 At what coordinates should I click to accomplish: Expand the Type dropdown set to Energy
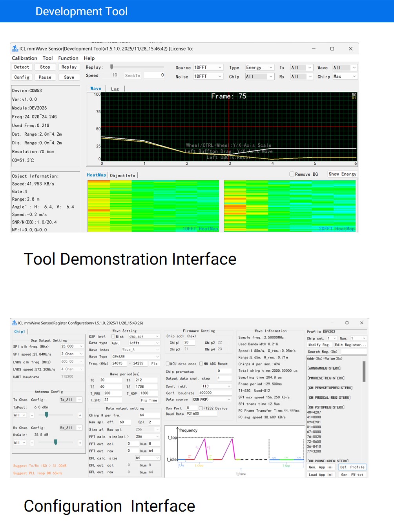point(259,67)
